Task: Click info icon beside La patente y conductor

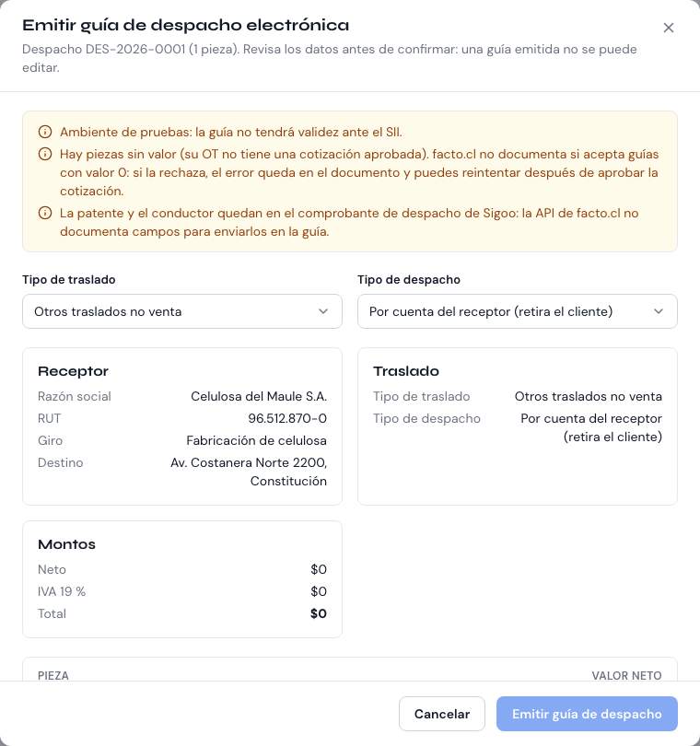Action: [45, 213]
